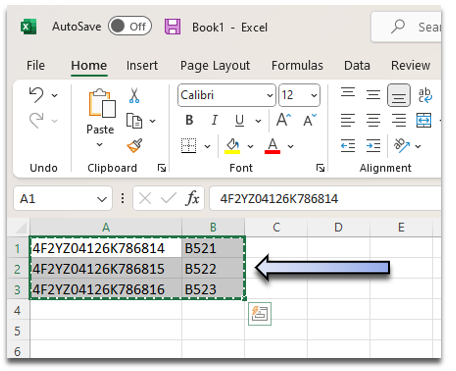
Task: Select cell containing 4F2YZ04126K786815
Action: (x=106, y=269)
